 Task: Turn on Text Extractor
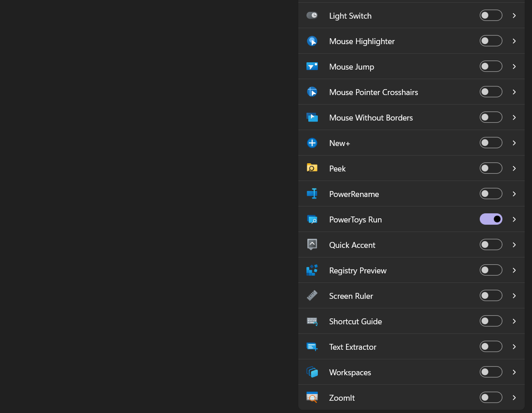[x=491, y=346]
